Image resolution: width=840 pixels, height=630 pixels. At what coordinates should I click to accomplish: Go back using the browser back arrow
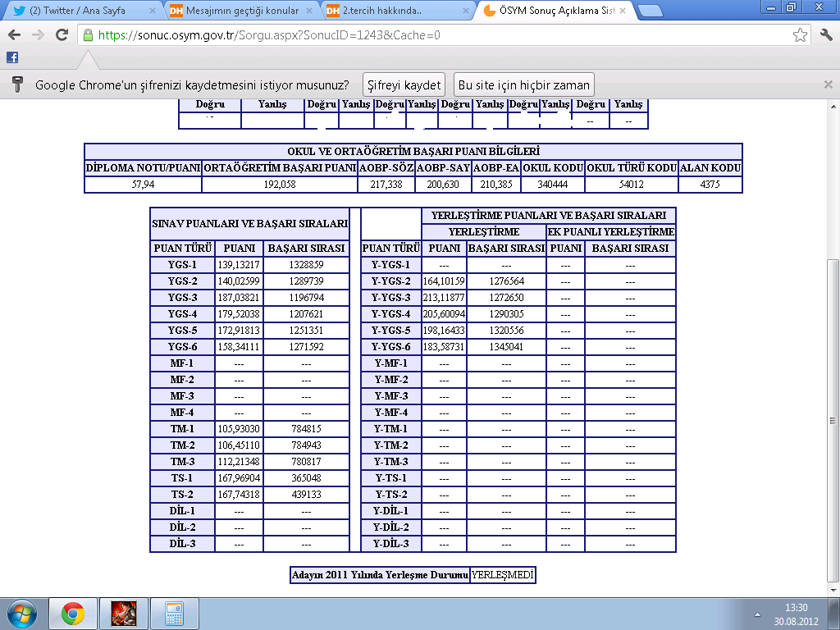coord(15,35)
